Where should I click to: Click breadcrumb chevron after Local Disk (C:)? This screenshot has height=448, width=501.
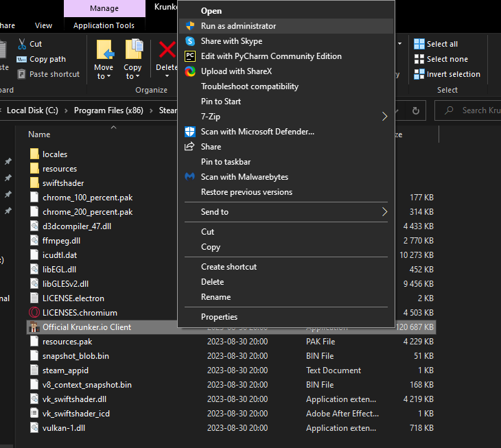(x=66, y=111)
